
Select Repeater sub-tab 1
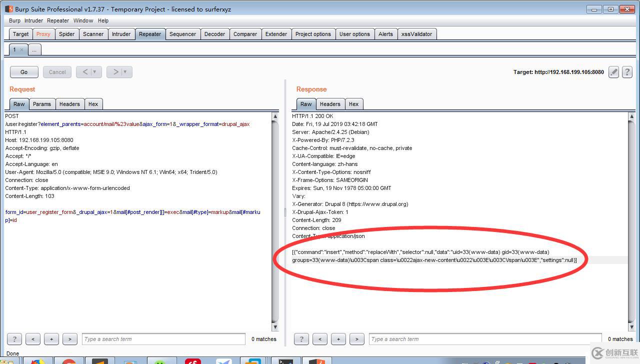coord(14,49)
